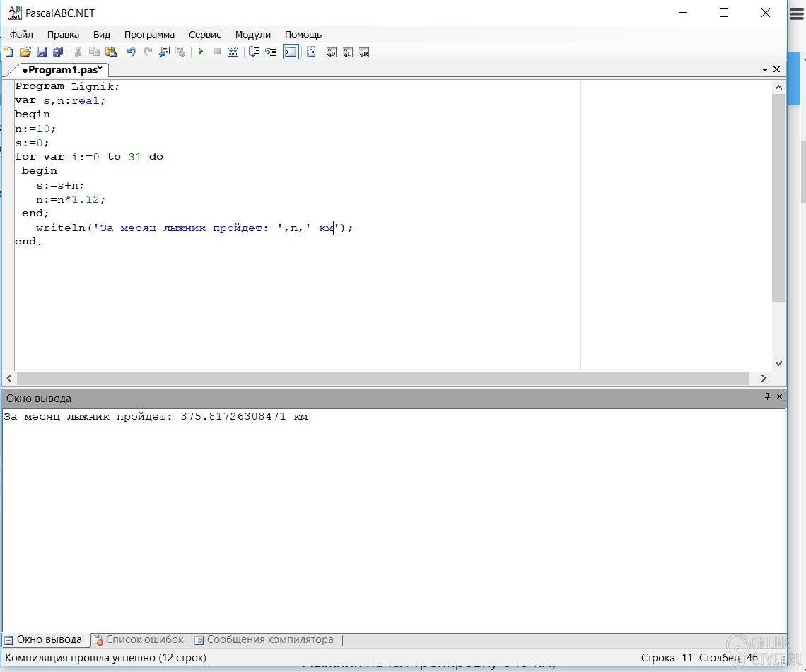Click the New file icon in toolbar
Screen dimensions: 806x672
pos(8,52)
